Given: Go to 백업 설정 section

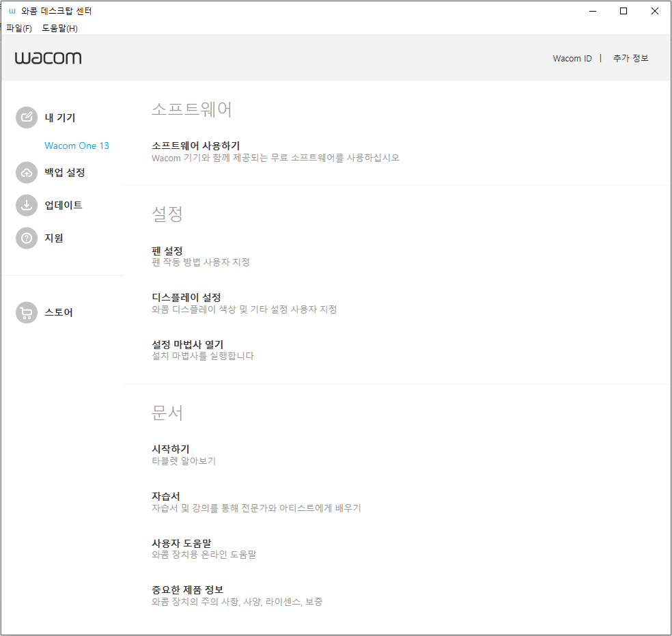Looking at the screenshot, I should (x=65, y=173).
